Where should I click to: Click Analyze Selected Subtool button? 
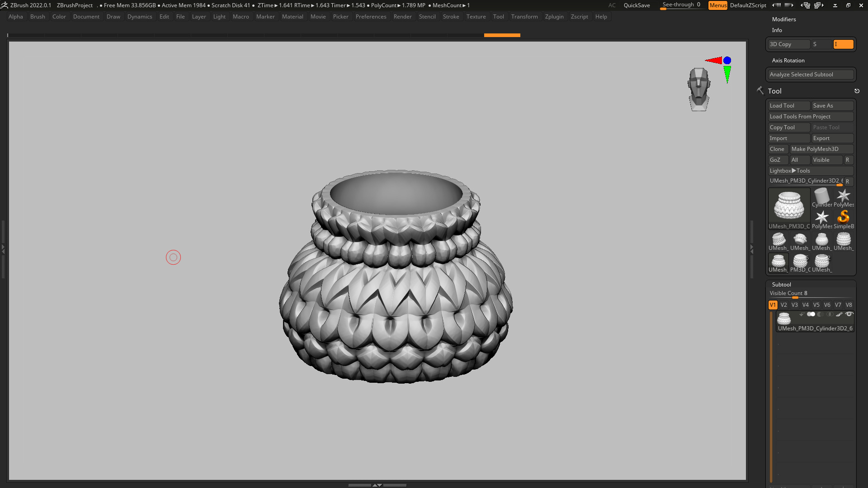tap(811, 75)
